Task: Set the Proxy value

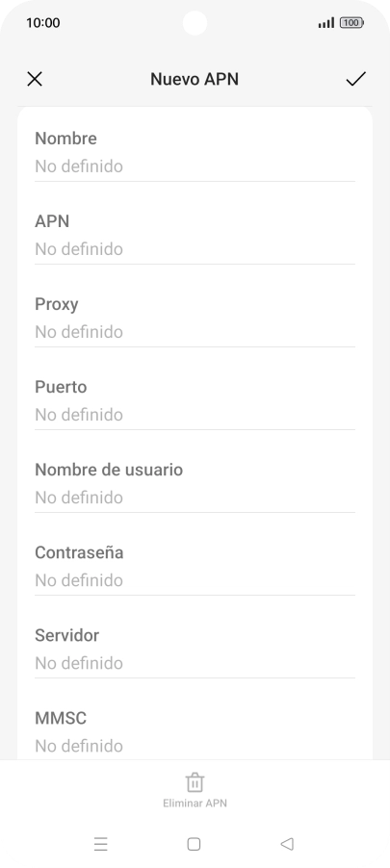Action: click(x=195, y=318)
